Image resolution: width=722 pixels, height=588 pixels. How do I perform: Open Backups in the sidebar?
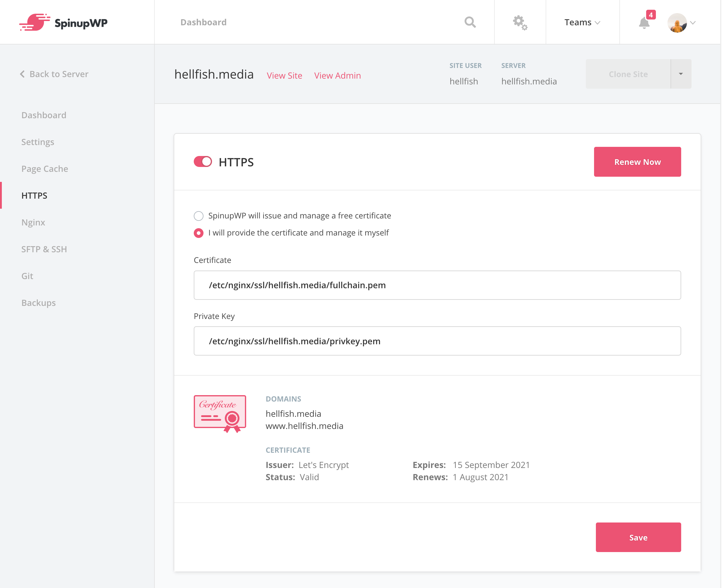point(38,303)
